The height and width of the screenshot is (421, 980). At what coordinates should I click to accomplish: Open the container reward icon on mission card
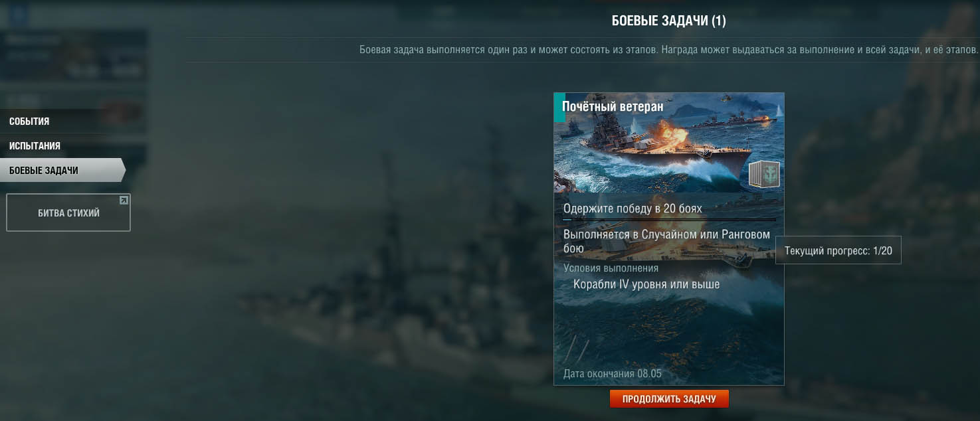pos(764,174)
